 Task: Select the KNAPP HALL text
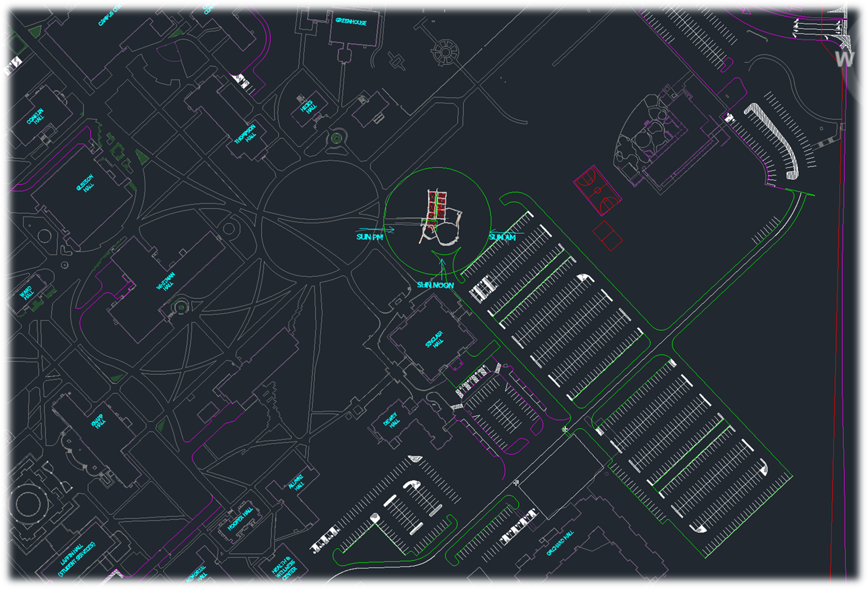point(98,422)
